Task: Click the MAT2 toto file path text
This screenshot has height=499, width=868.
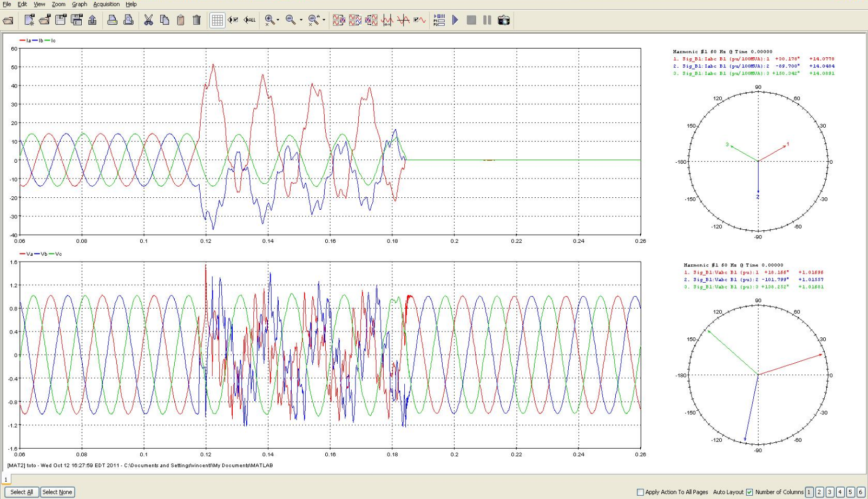Action: [x=140, y=465]
